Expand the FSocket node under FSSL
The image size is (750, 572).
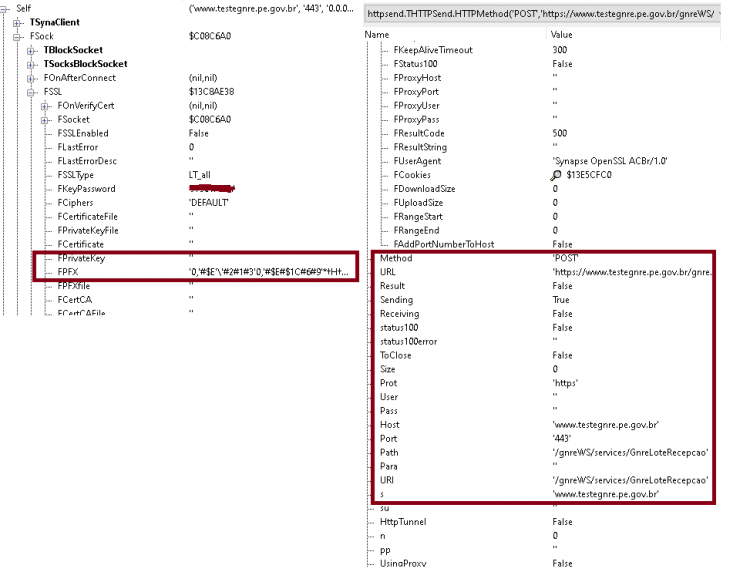[45, 120]
